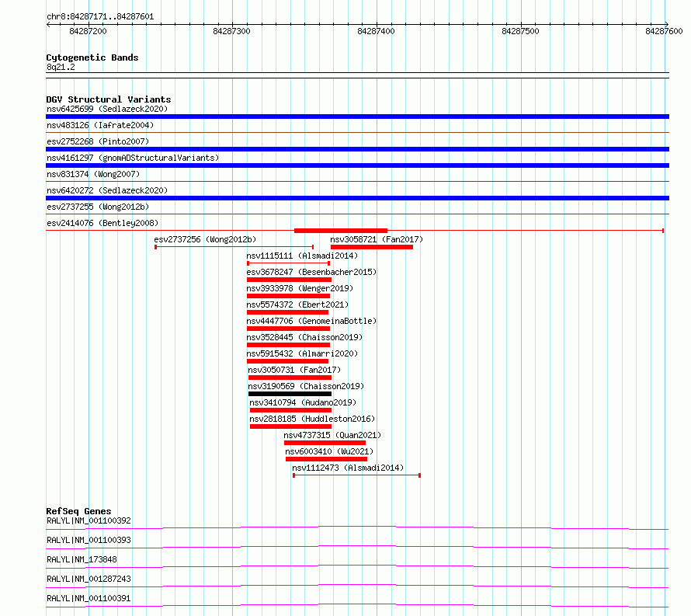Viewport: 691px width, 616px height.
Task: Click the red bar under nsv2818185 (Huddleston2016)
Action: (291, 426)
